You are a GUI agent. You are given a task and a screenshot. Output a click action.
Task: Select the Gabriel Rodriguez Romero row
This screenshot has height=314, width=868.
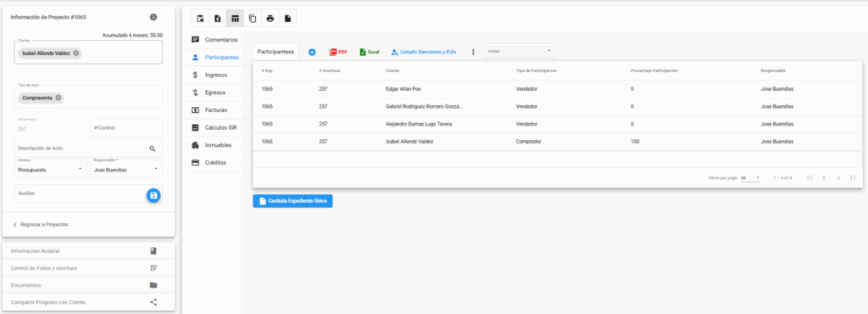pyautogui.click(x=558, y=106)
